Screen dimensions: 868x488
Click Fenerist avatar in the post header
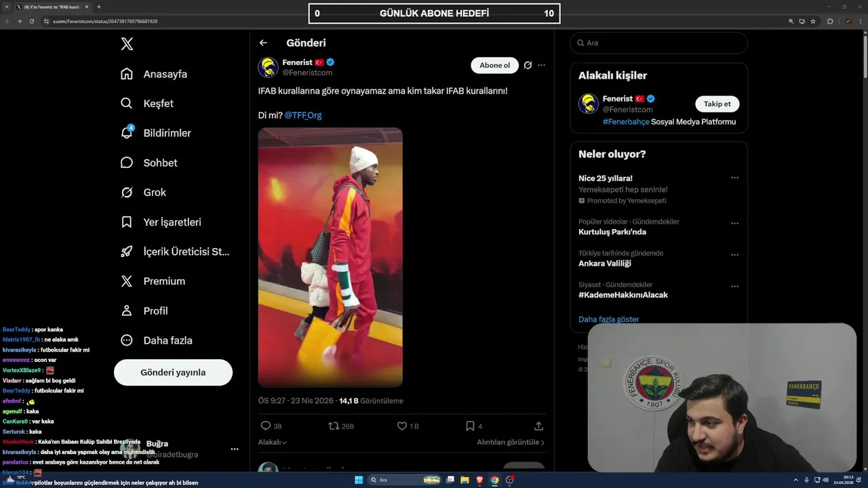[268, 67]
